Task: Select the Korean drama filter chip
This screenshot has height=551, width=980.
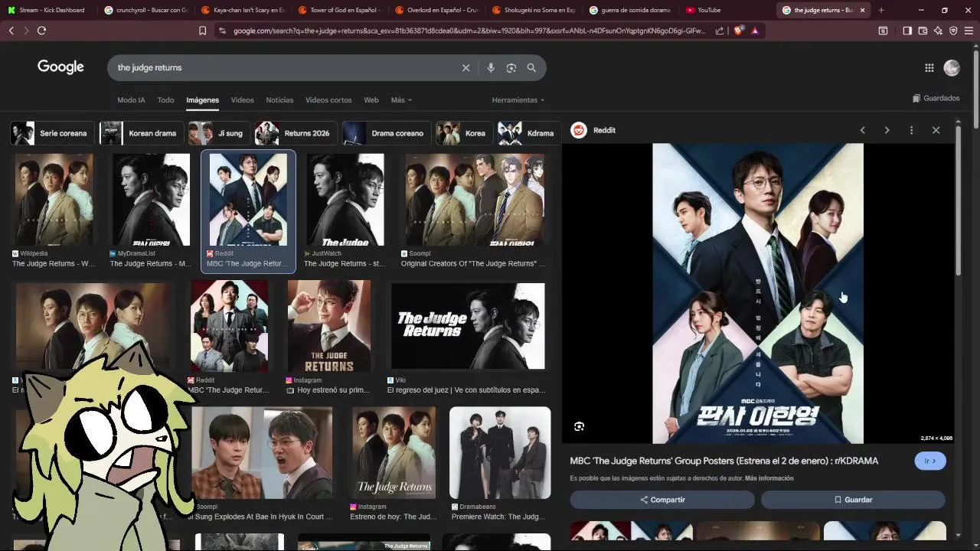Action: pyautogui.click(x=142, y=133)
